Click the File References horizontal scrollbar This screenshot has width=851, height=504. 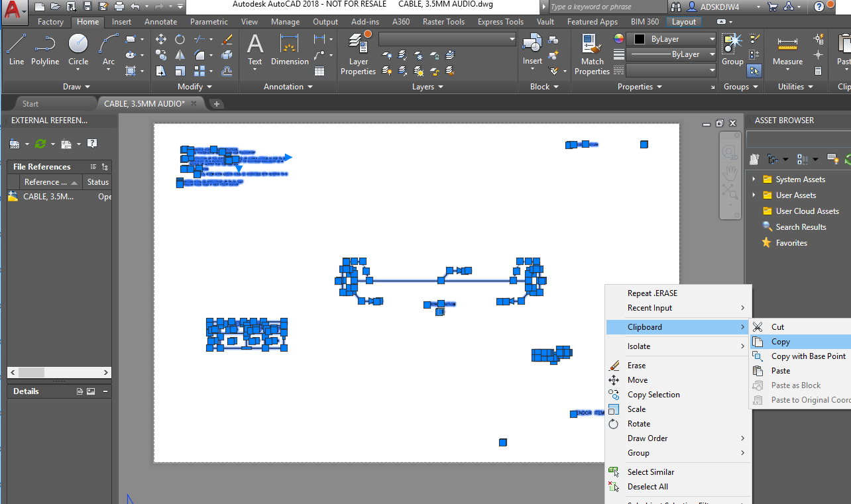pos(59,373)
